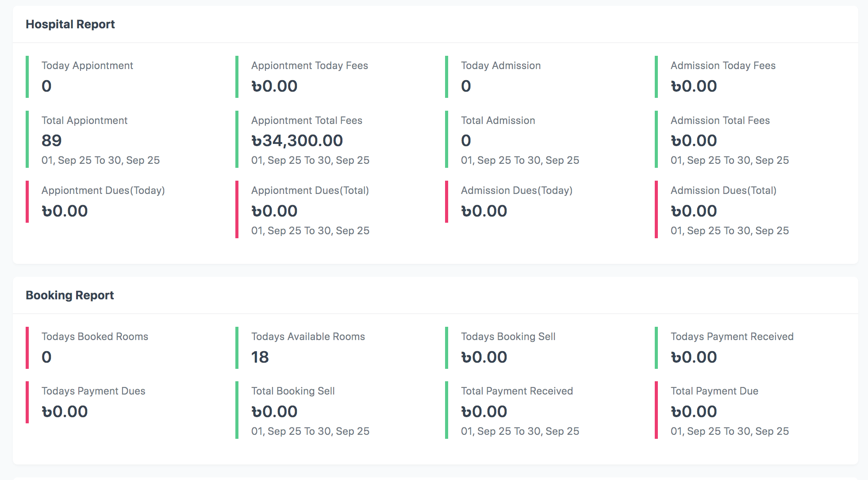Click the Appiontment Dues(Total) label
This screenshot has height=480, width=868.
click(310, 190)
